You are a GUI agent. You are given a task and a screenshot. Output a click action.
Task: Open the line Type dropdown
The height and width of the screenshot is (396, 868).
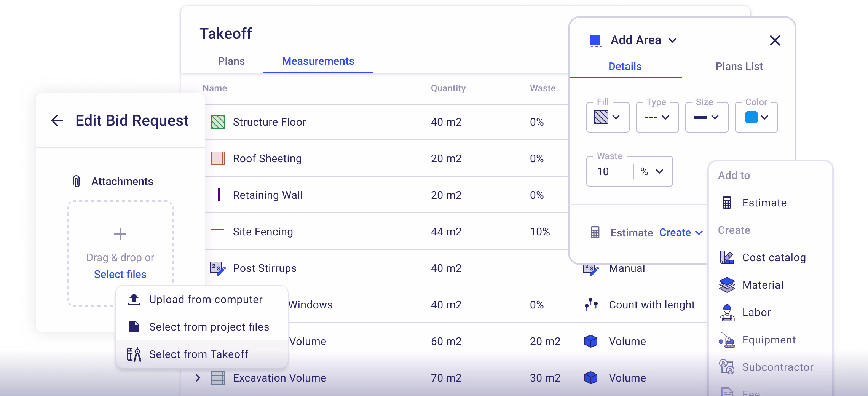pyautogui.click(x=657, y=117)
